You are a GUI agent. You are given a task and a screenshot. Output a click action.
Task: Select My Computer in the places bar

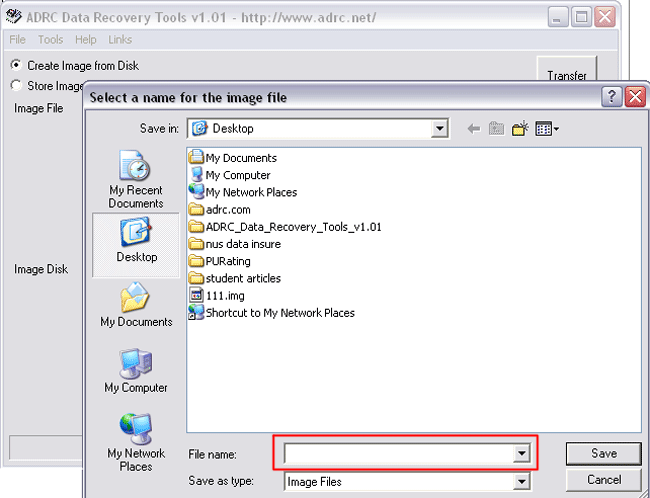pos(135,370)
